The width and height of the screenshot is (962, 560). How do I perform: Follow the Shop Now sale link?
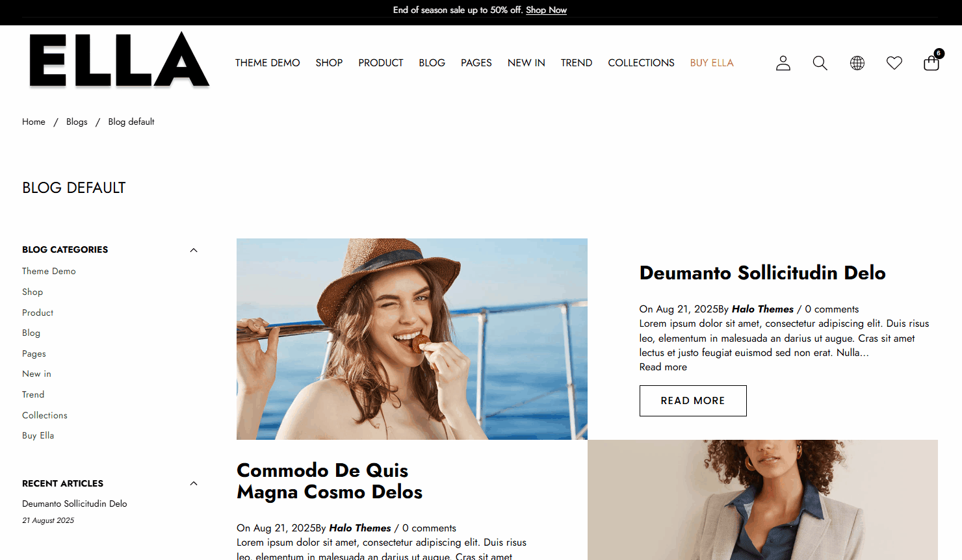[546, 10]
